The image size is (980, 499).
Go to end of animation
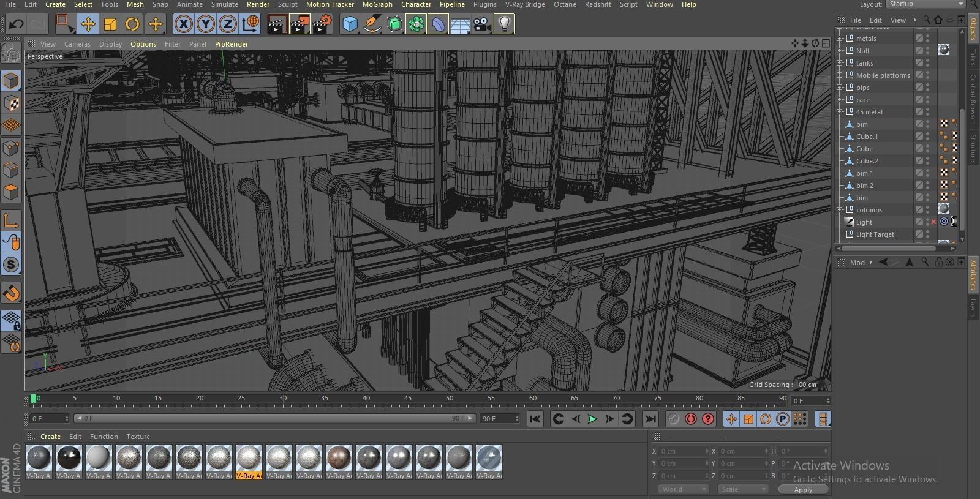point(650,419)
